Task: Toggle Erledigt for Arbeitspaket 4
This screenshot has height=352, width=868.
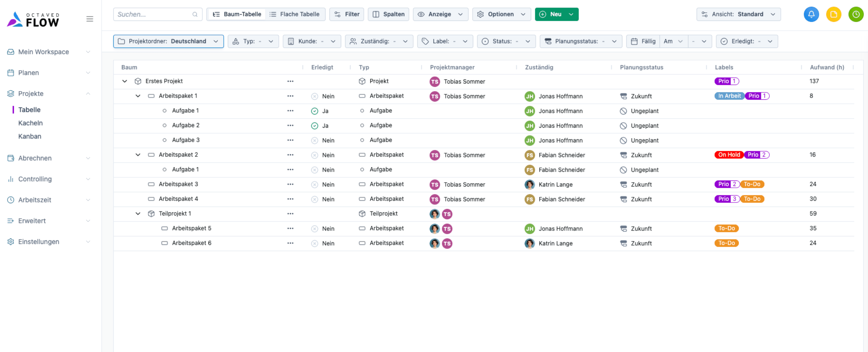Action: pos(314,199)
